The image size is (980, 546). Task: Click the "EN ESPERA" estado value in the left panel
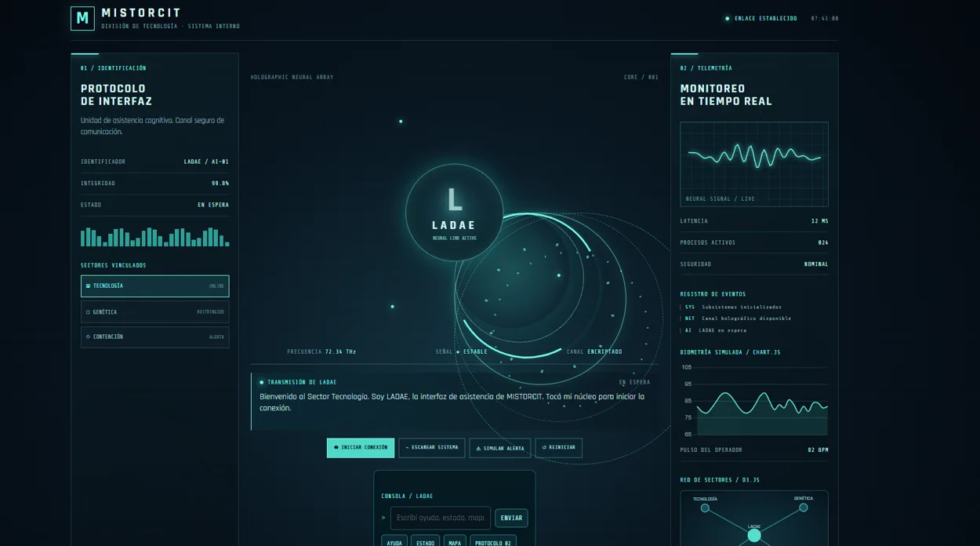(213, 205)
